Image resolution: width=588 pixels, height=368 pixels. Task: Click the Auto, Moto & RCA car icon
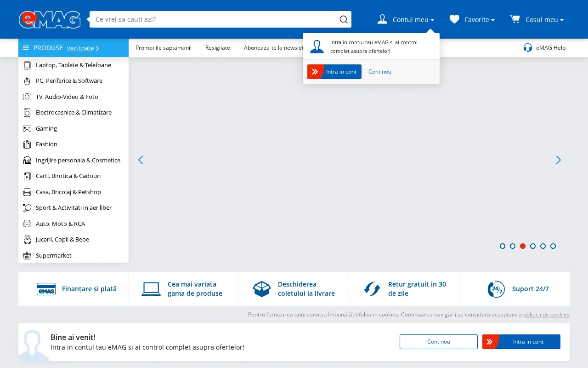tap(27, 224)
